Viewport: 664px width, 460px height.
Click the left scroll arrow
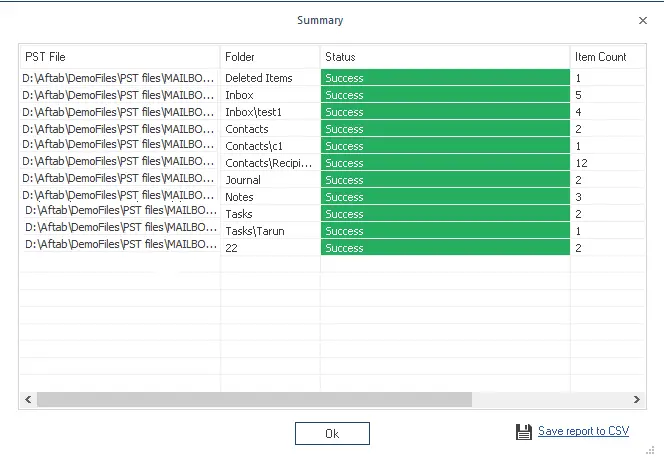[x=28, y=399]
